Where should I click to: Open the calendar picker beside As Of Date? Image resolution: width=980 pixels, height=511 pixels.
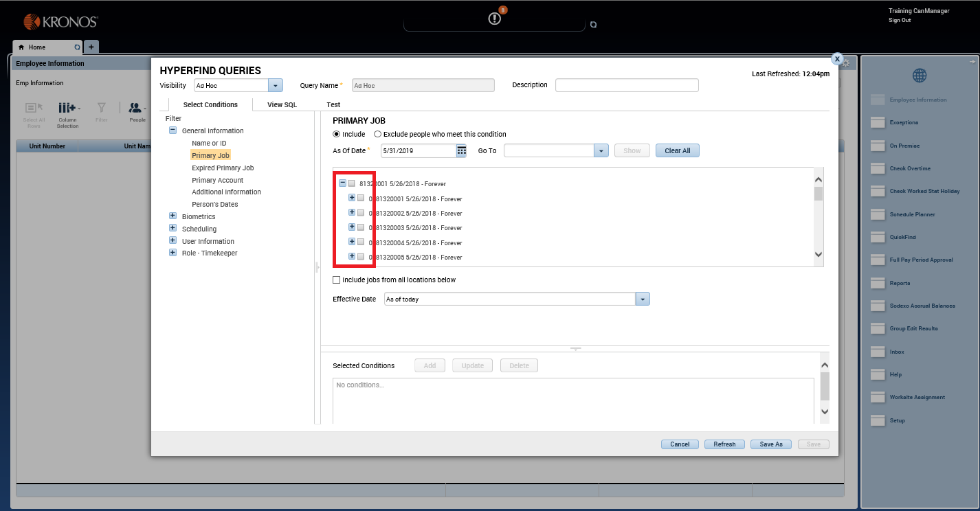tap(460, 150)
